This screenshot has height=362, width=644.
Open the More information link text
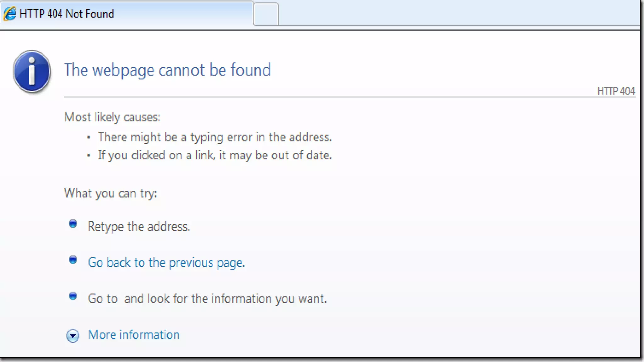click(x=134, y=335)
